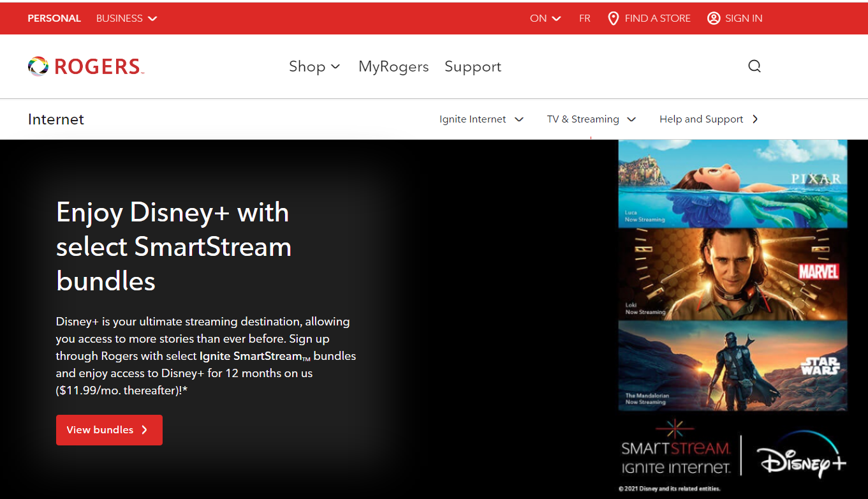Open the Support menu item

(x=473, y=66)
